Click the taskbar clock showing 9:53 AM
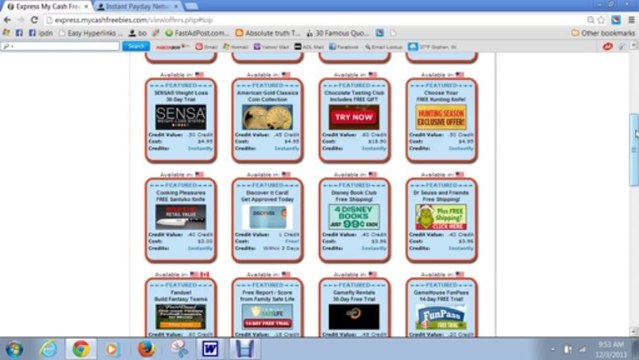 [x=610, y=349]
